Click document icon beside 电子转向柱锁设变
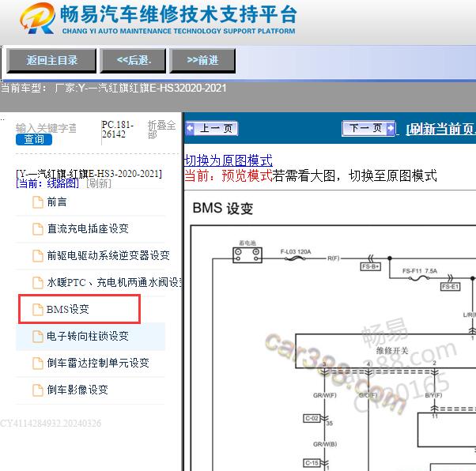The image size is (476, 471). tap(38, 336)
